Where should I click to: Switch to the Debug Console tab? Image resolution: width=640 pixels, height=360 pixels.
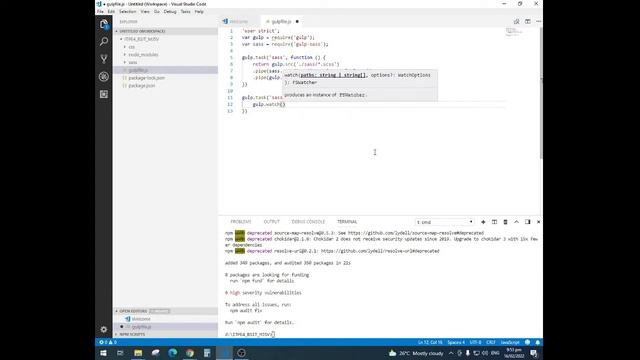tap(308, 222)
